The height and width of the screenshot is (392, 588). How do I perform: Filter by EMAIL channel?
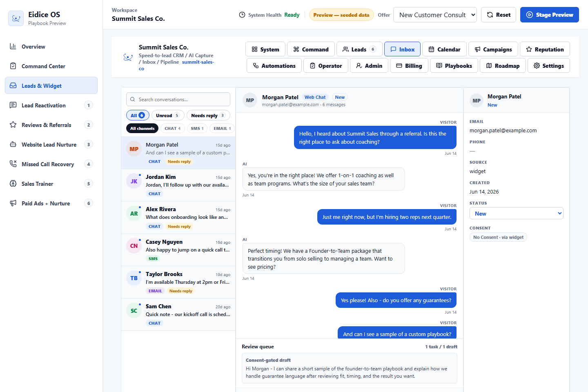(222, 128)
